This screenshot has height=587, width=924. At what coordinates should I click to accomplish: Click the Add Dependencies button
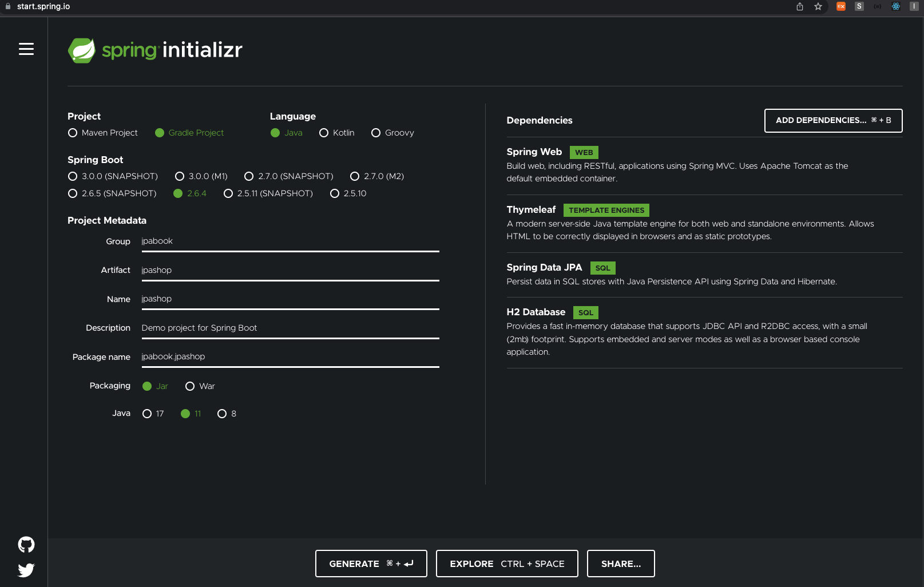[x=833, y=121]
